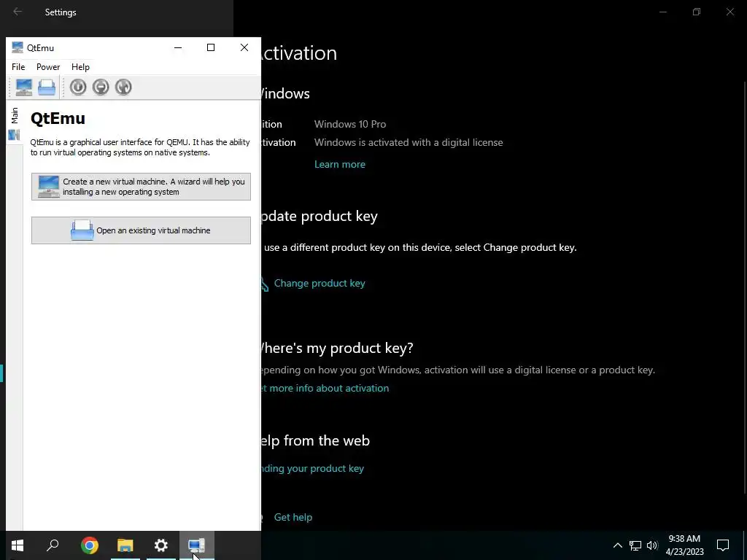Open the Action Center notifications icon
This screenshot has width=747, height=560.
click(723, 545)
